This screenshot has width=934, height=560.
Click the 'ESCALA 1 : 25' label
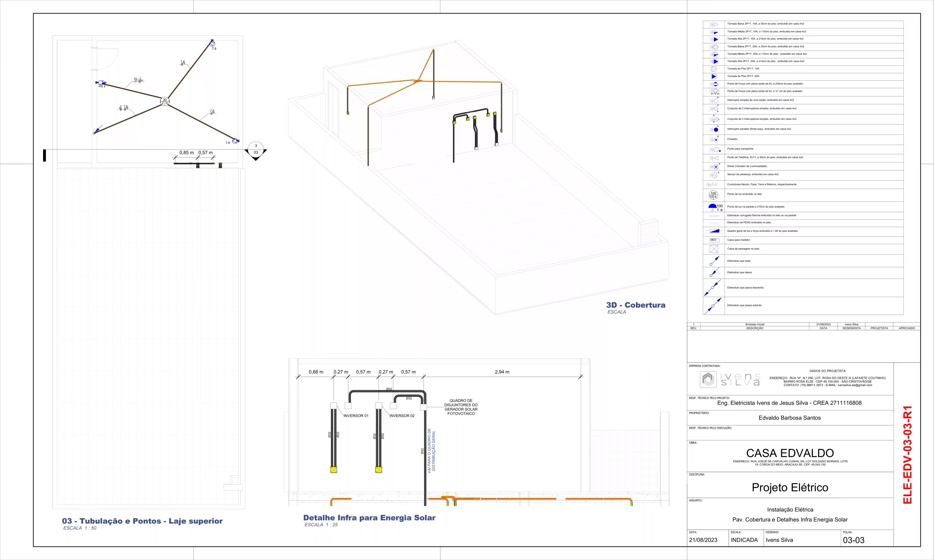[x=321, y=525]
